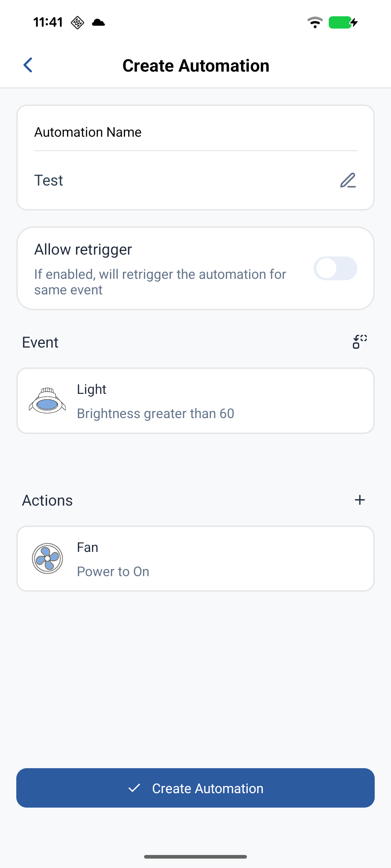Tap 'Brightness greater than 60' condition text
This screenshot has width=391, height=868.
click(156, 413)
